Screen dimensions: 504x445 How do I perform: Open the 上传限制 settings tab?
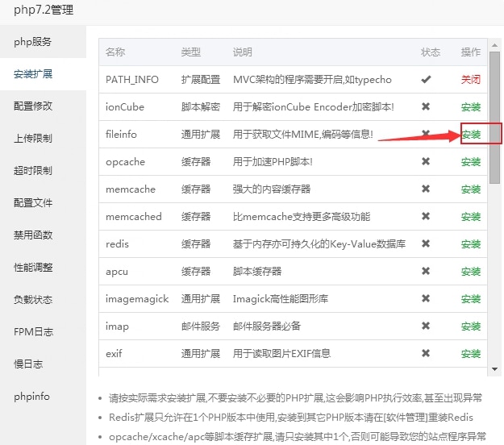point(33,138)
